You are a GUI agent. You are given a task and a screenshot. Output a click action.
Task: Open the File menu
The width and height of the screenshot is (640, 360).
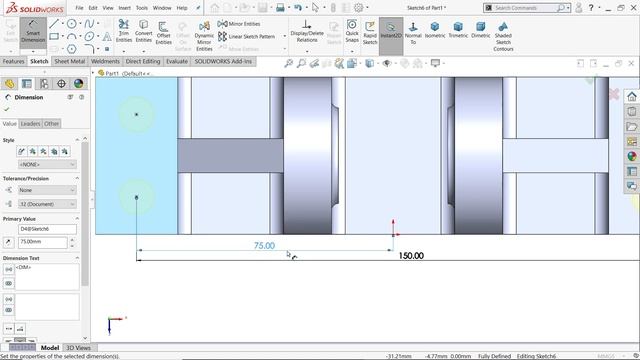tap(79, 8)
